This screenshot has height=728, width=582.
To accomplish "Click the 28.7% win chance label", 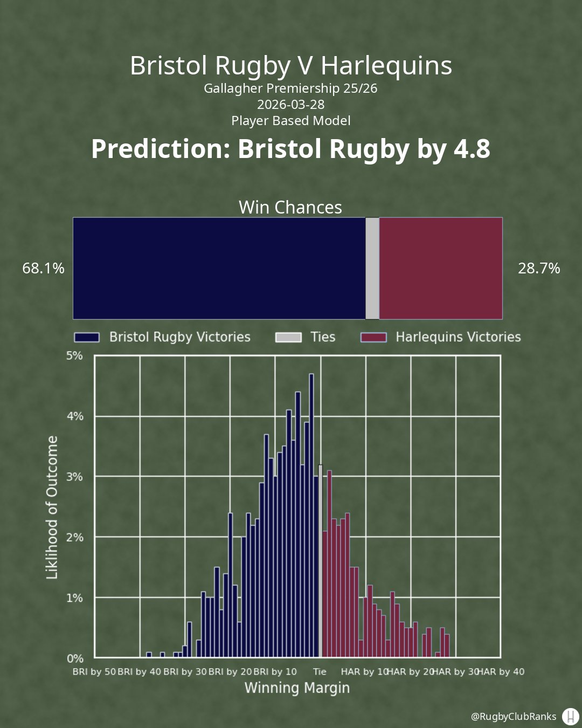I will tap(539, 268).
